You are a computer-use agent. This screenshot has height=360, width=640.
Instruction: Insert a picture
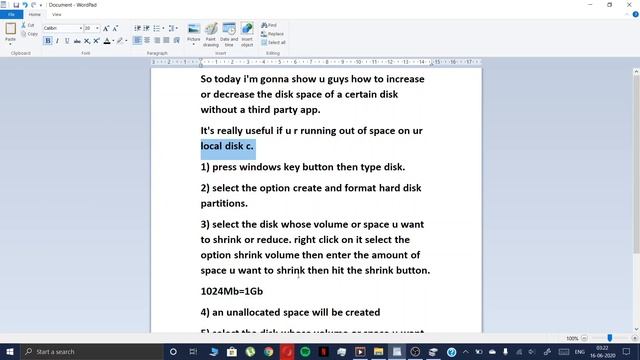(194, 29)
